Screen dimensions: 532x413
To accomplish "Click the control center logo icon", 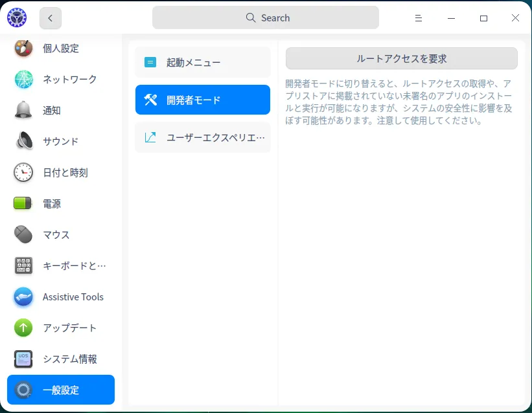I will (x=16, y=17).
